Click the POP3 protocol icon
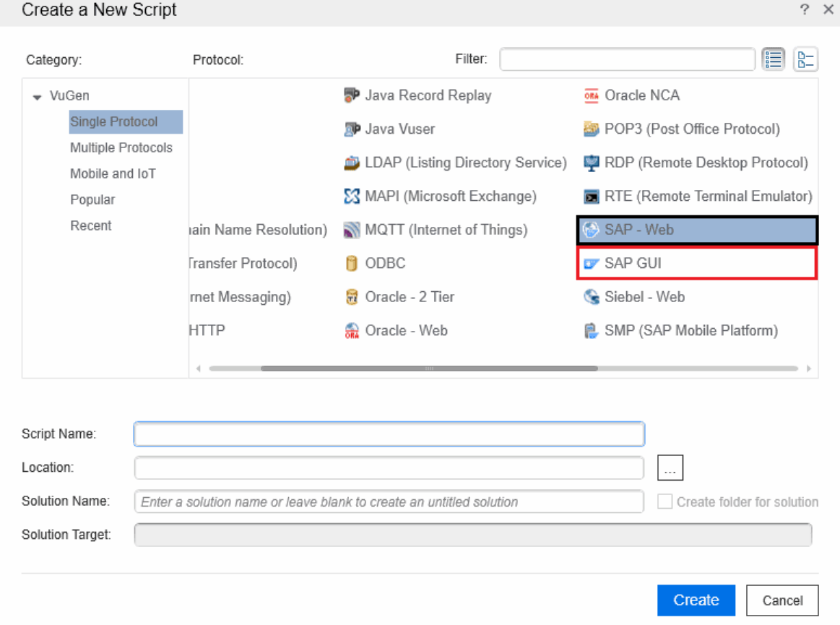 [591, 129]
